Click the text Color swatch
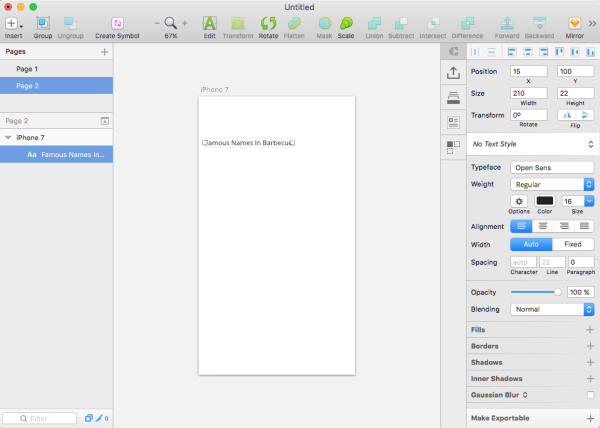This screenshot has height=428, width=600. pyautogui.click(x=545, y=201)
